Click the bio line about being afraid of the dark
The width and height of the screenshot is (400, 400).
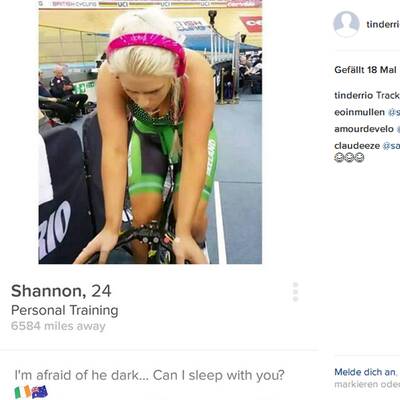tap(150, 375)
